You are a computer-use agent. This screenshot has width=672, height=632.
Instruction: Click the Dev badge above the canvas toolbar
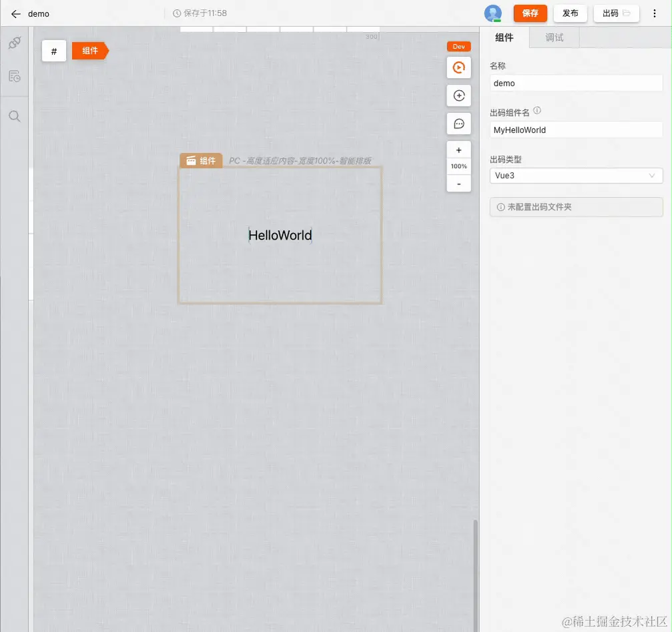458,46
